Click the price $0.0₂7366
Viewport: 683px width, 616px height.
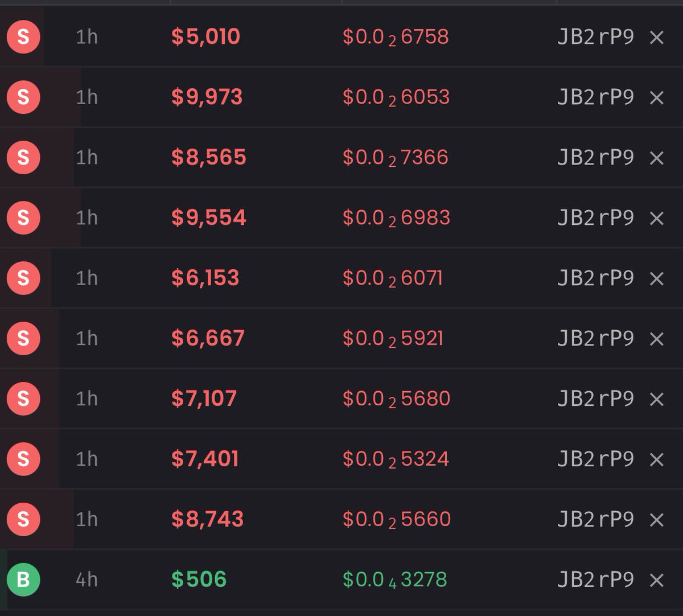click(396, 158)
